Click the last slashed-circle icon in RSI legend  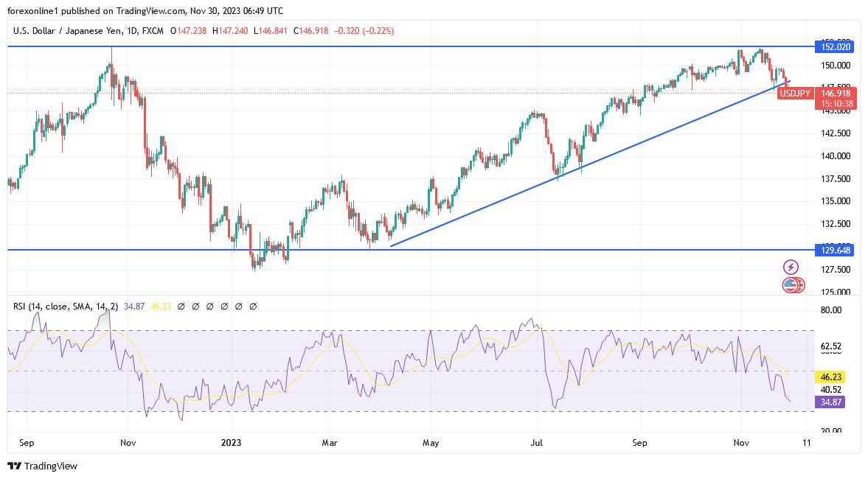tap(253, 306)
